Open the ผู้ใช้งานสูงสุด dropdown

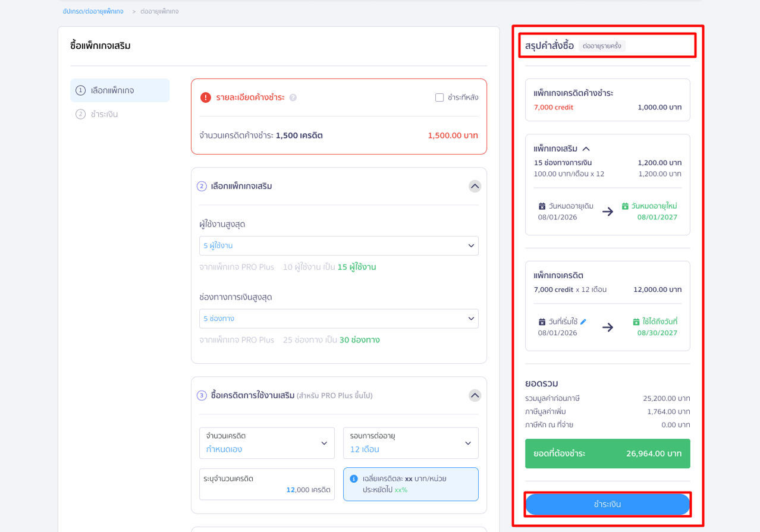[339, 245]
